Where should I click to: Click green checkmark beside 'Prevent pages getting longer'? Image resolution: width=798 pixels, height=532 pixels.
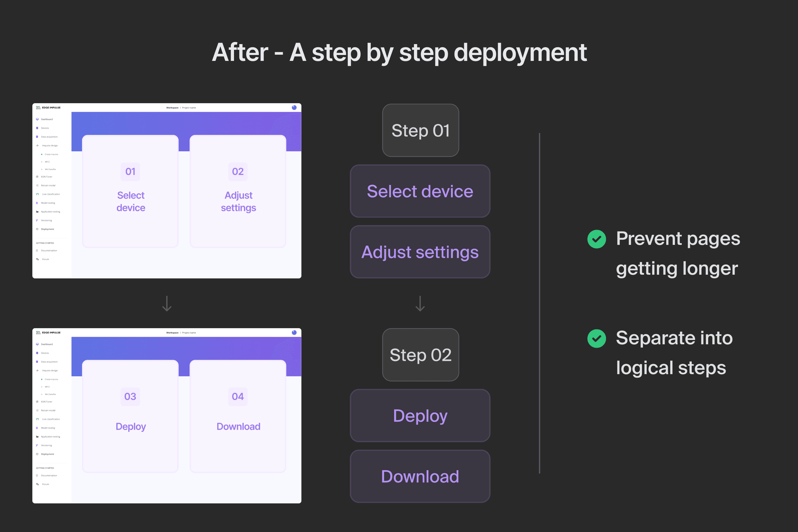pyautogui.click(x=596, y=239)
